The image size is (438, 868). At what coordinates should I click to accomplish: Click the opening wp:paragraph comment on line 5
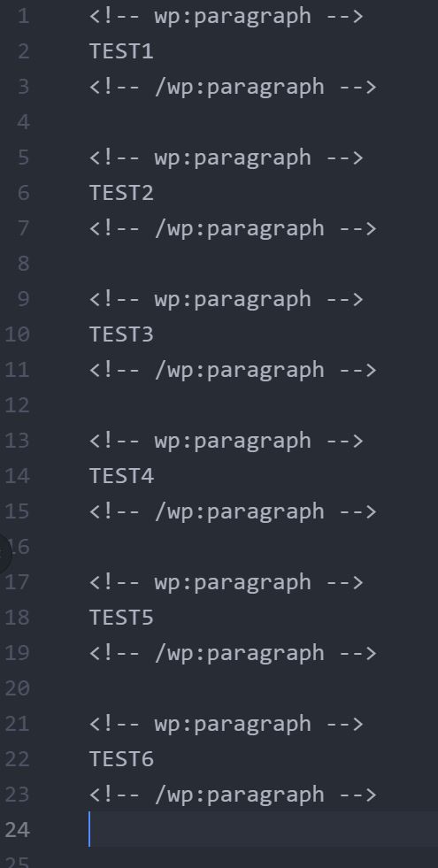pos(227,158)
